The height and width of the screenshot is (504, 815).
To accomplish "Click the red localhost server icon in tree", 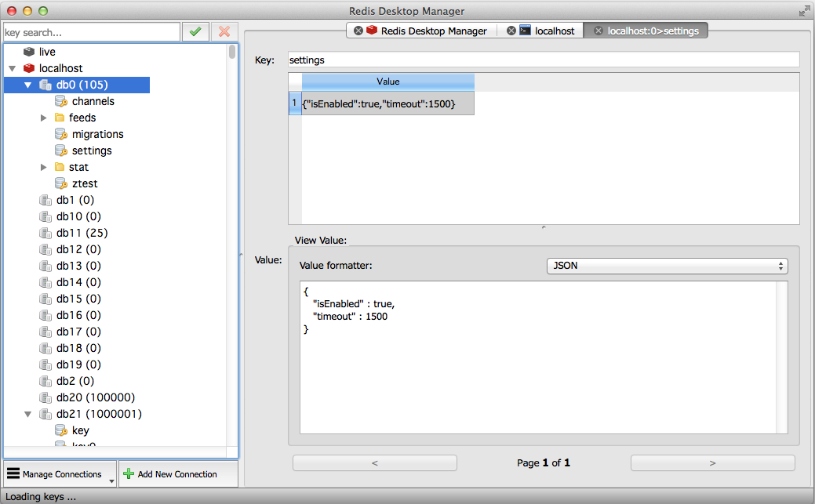I will click(x=29, y=68).
